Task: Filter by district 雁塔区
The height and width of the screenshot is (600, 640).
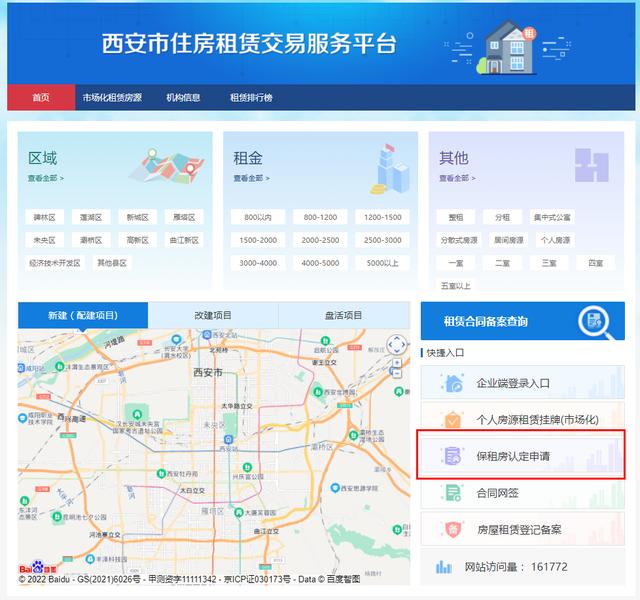Action: 184,217
